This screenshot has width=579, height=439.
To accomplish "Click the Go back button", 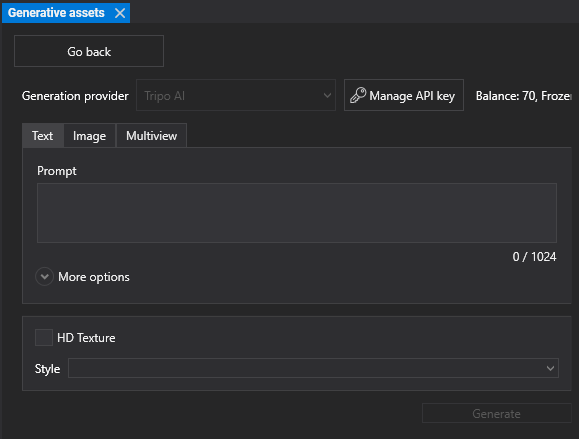I will pos(89,51).
